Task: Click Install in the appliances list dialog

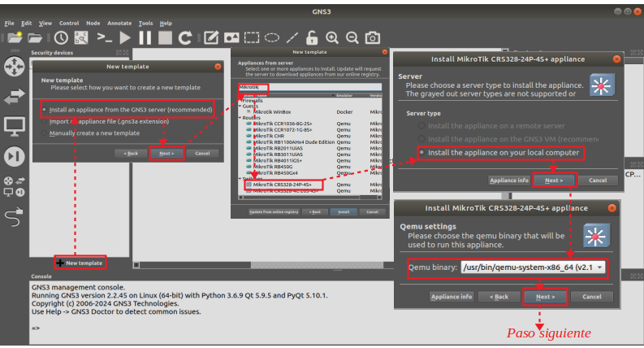Action: pos(344,212)
